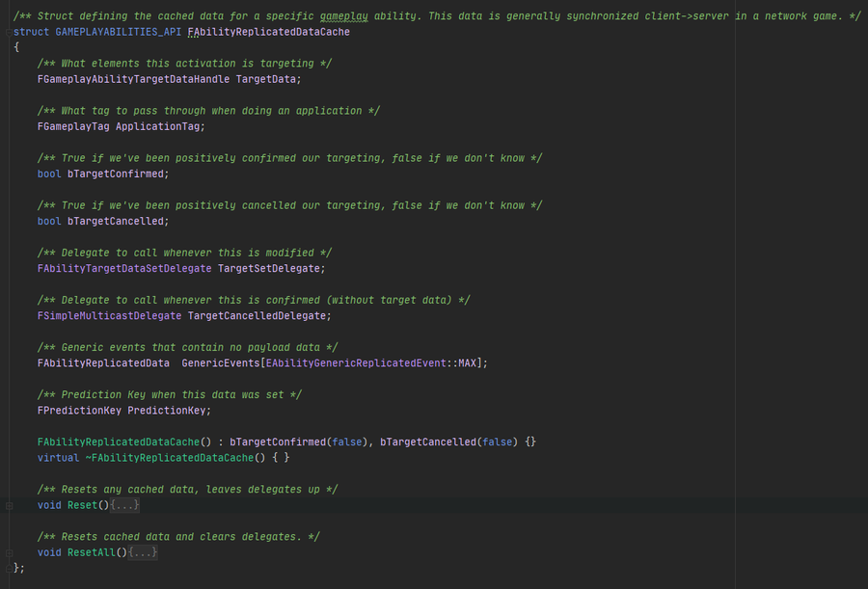Click the comment "What tag to pass through"
Screen dimensions: 868x589
(x=208, y=111)
